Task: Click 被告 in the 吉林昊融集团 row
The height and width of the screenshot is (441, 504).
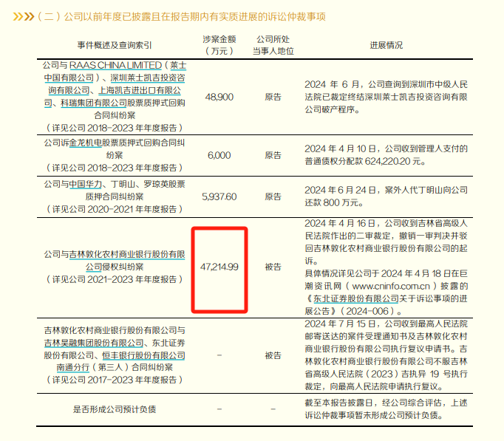Action: tap(273, 355)
